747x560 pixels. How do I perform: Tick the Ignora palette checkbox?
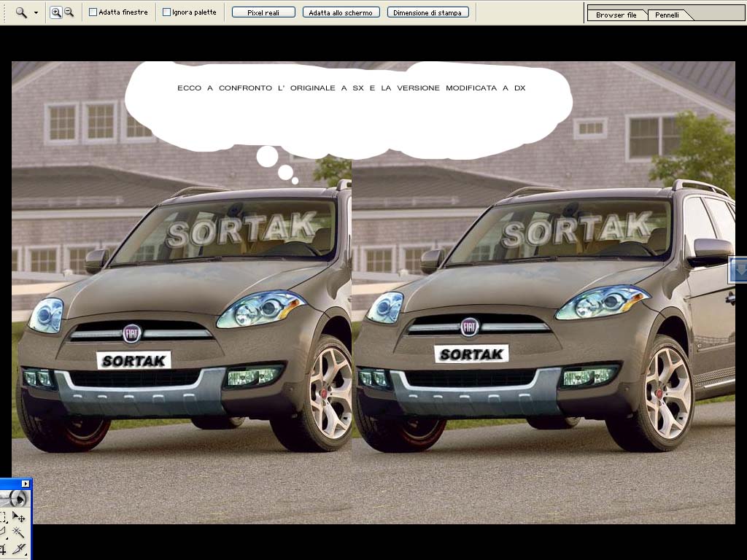167,12
